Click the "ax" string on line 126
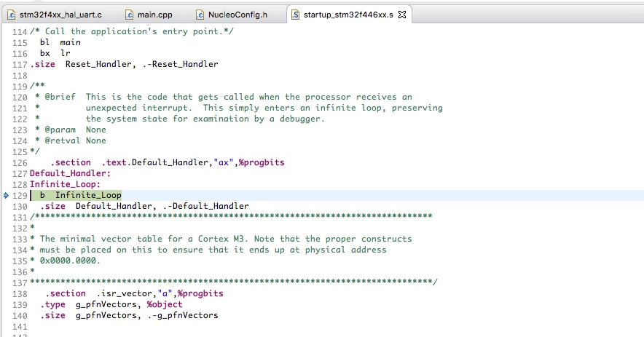This screenshot has width=644, height=337. [x=224, y=162]
